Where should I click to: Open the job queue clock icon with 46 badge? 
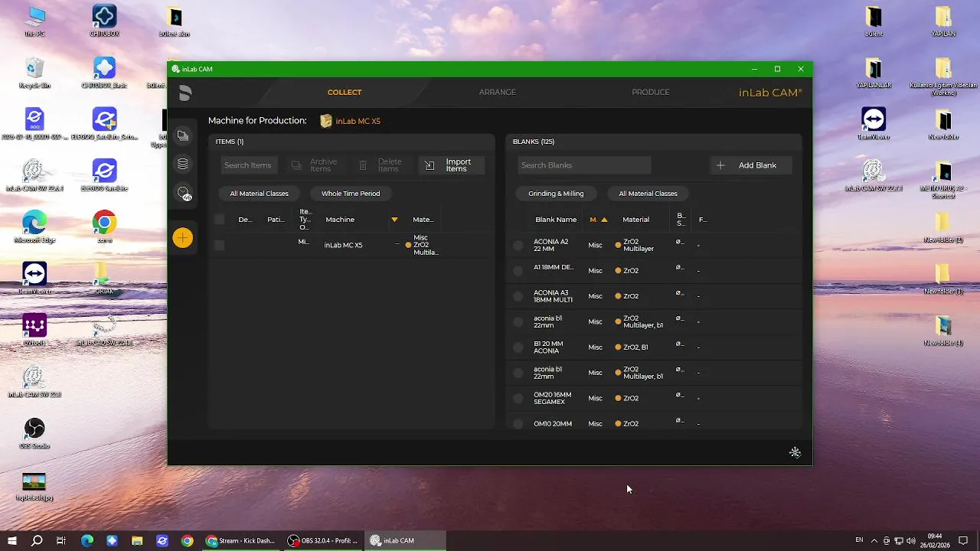[183, 194]
